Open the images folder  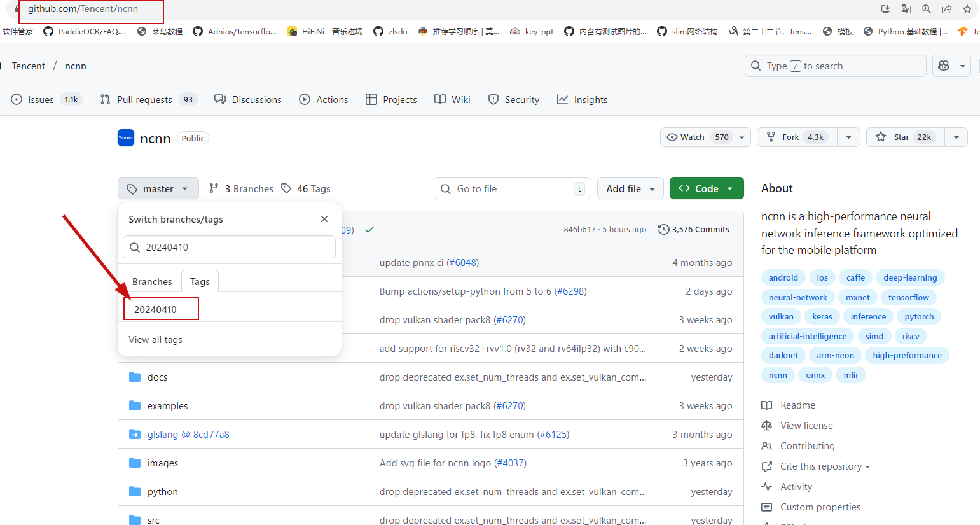pos(163,463)
